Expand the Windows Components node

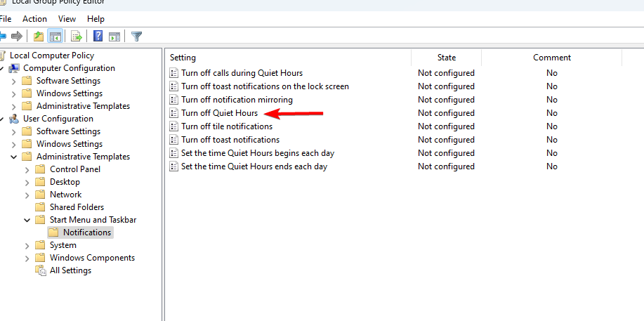click(27, 258)
